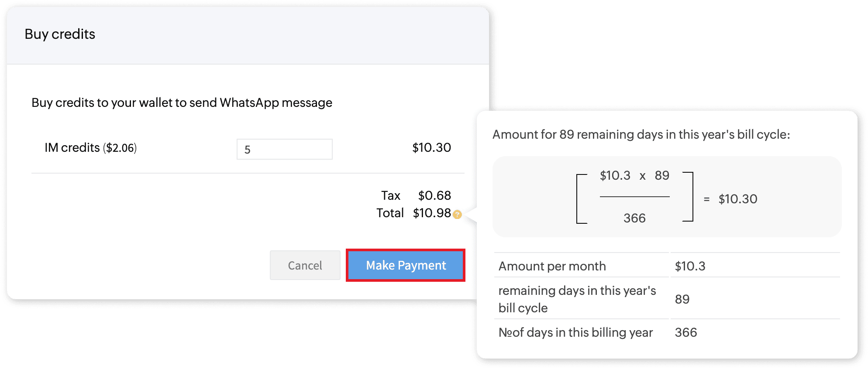Select the $10.30 IM credits line amount
The width and height of the screenshot is (868, 369).
click(x=431, y=147)
